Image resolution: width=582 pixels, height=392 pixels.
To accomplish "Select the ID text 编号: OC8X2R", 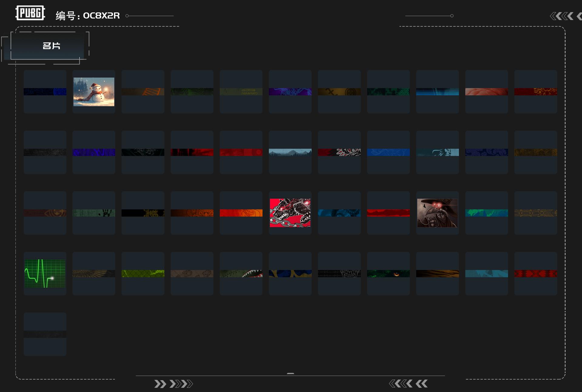I will coord(88,15).
